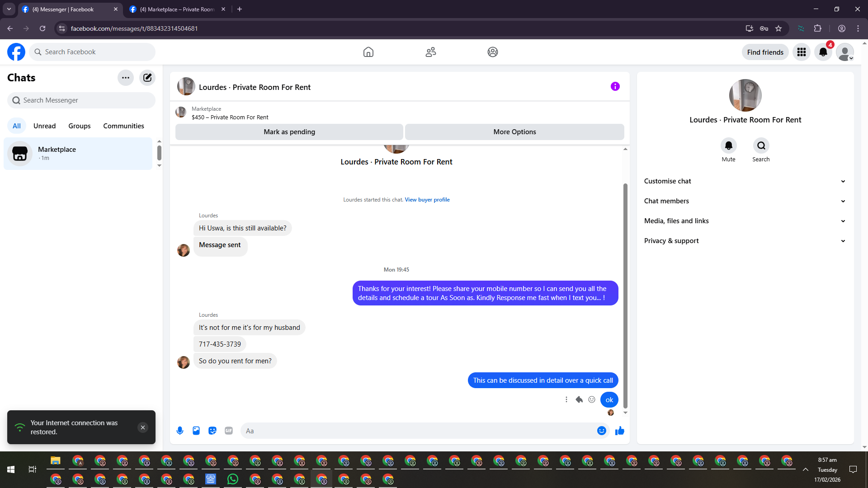
Task: Select the Communities chats filter
Action: pos(123,126)
